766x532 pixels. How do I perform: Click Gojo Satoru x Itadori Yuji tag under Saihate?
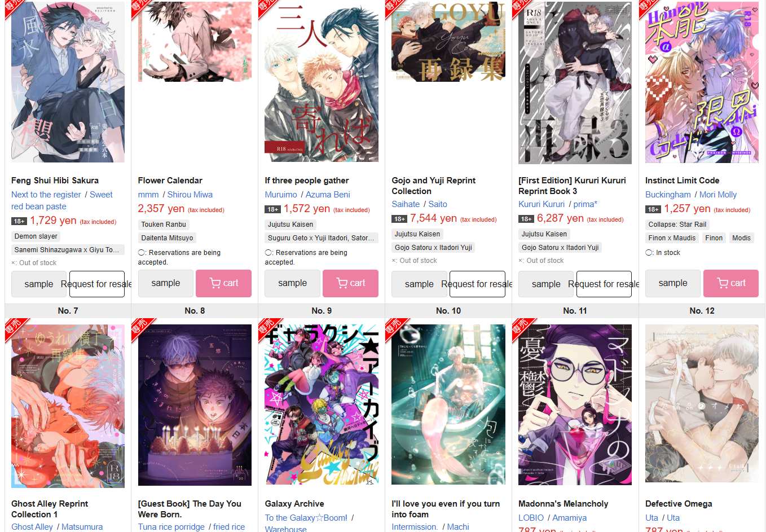[x=433, y=248]
